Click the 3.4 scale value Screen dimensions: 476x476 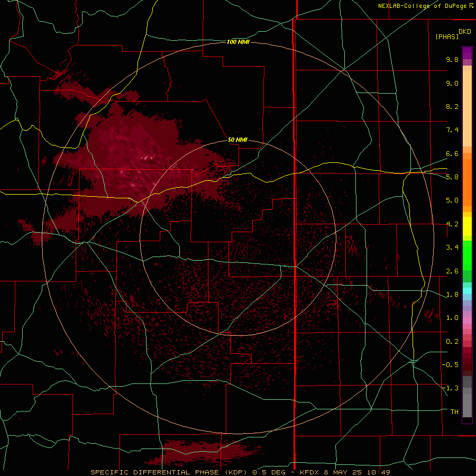452,248
